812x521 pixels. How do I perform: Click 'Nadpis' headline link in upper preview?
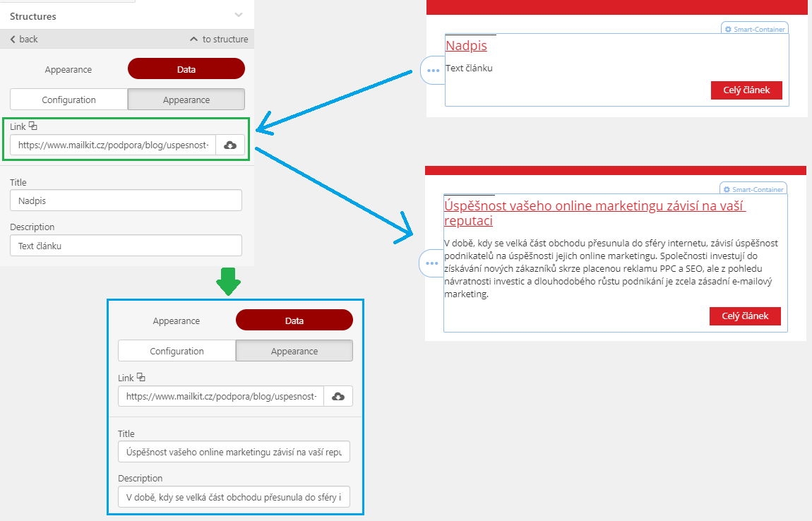pos(466,46)
